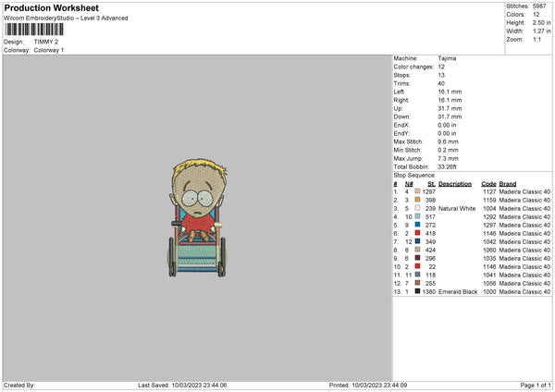Click the "N#" column header
Screen dimensions: 555x392
pyautogui.click(x=409, y=184)
